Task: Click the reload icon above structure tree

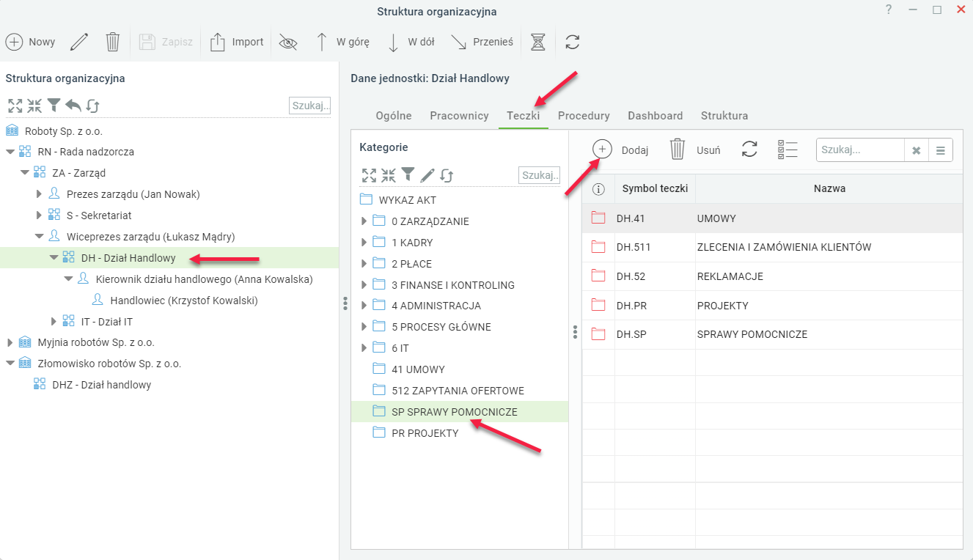Action: coord(92,106)
